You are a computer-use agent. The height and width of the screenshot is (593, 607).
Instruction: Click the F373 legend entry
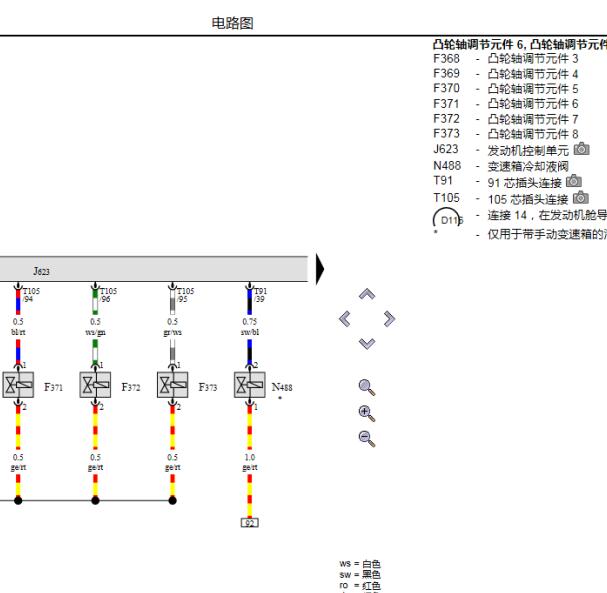click(x=506, y=134)
